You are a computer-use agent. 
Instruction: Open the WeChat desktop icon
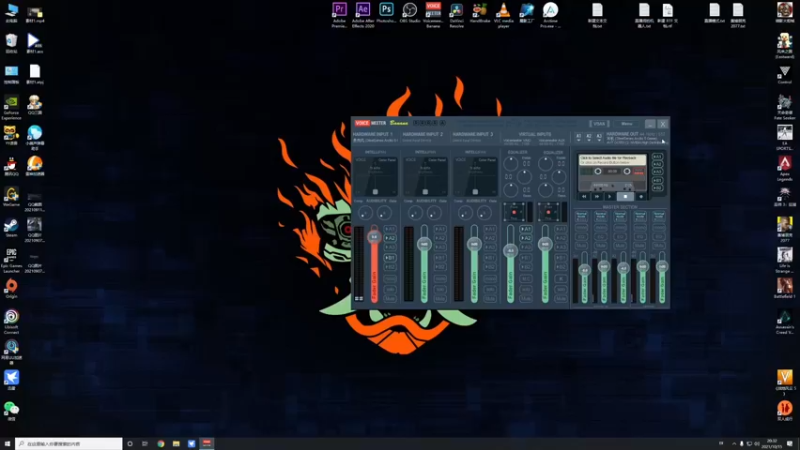[x=11, y=411]
